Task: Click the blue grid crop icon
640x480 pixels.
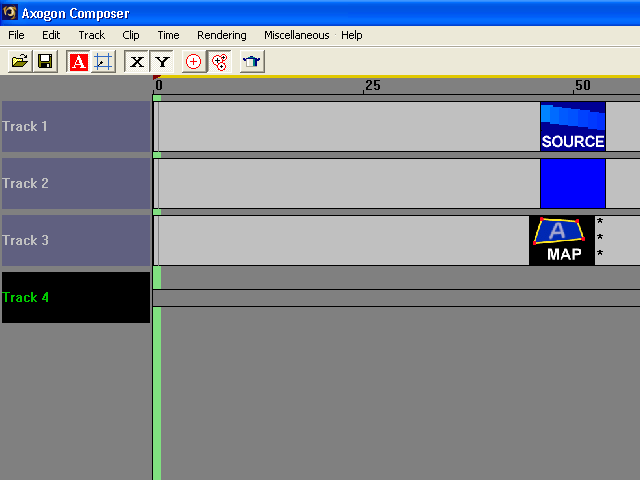Action: coord(103,62)
